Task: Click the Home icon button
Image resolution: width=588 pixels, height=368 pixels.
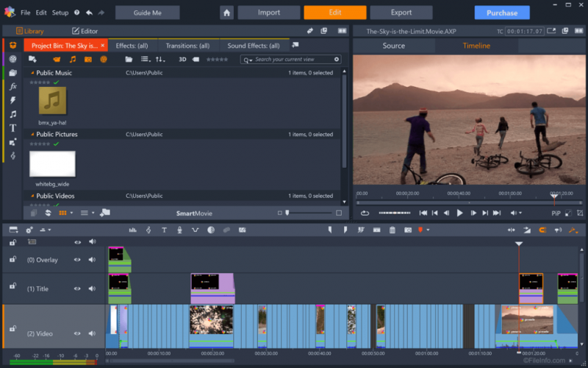Action: coord(227,13)
